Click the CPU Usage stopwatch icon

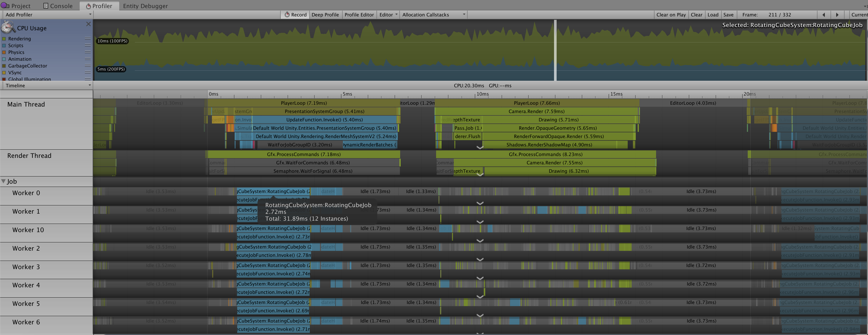point(8,27)
